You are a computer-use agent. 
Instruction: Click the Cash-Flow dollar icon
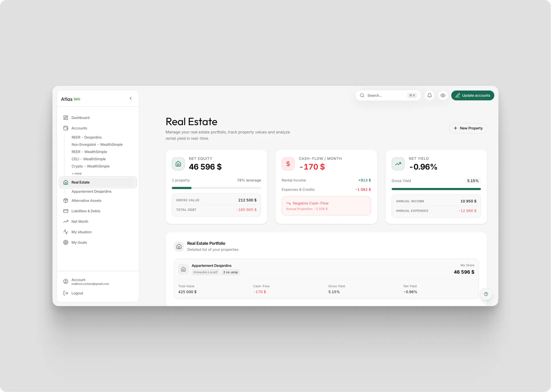(x=288, y=164)
